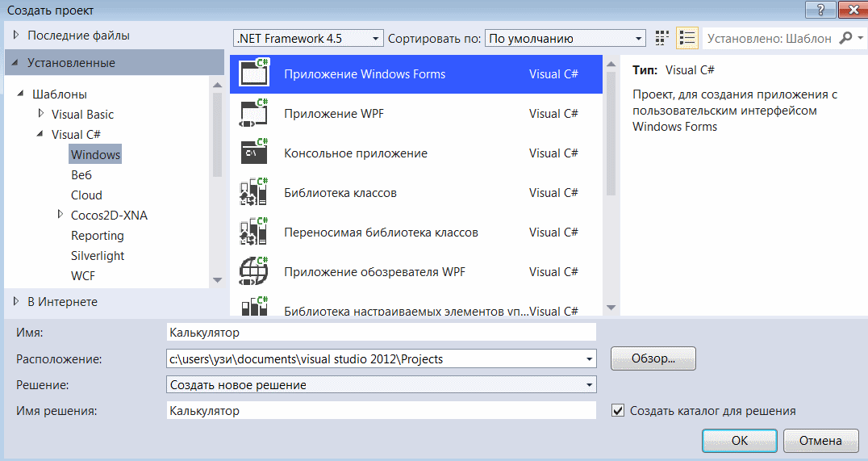Click the OK button
Image resolution: width=868 pixels, height=461 pixels.
coord(740,441)
